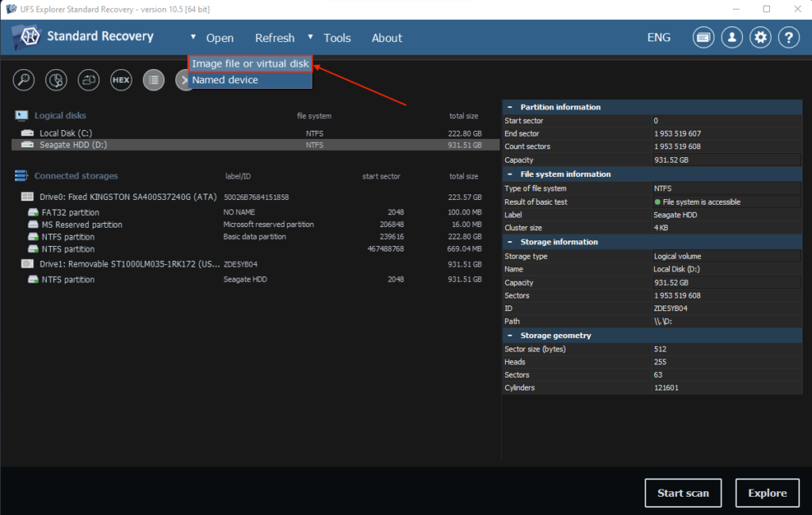812x515 pixels.
Task: Open the scan search tool
Action: [23, 80]
